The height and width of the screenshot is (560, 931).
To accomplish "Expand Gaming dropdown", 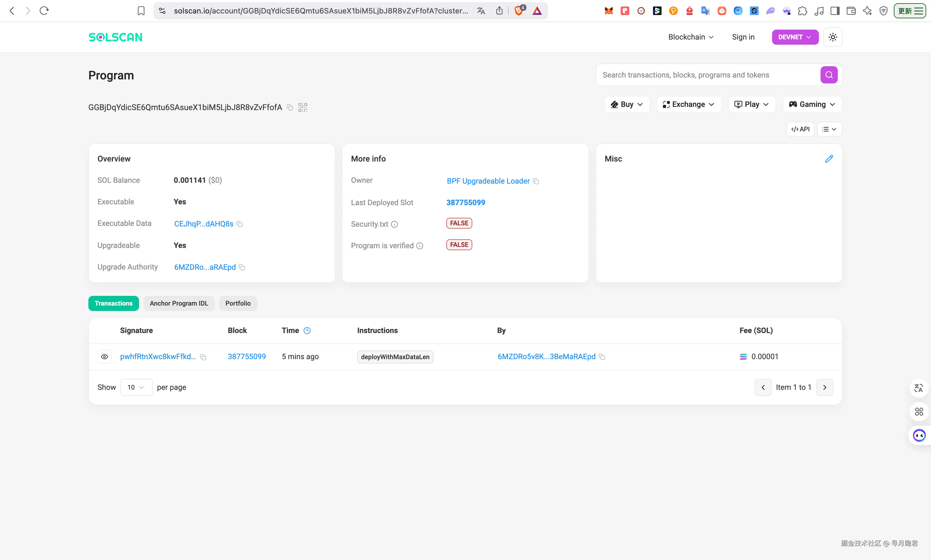I will [812, 104].
